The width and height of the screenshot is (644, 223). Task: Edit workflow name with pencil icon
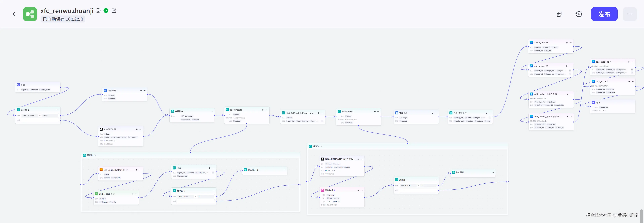114,11
